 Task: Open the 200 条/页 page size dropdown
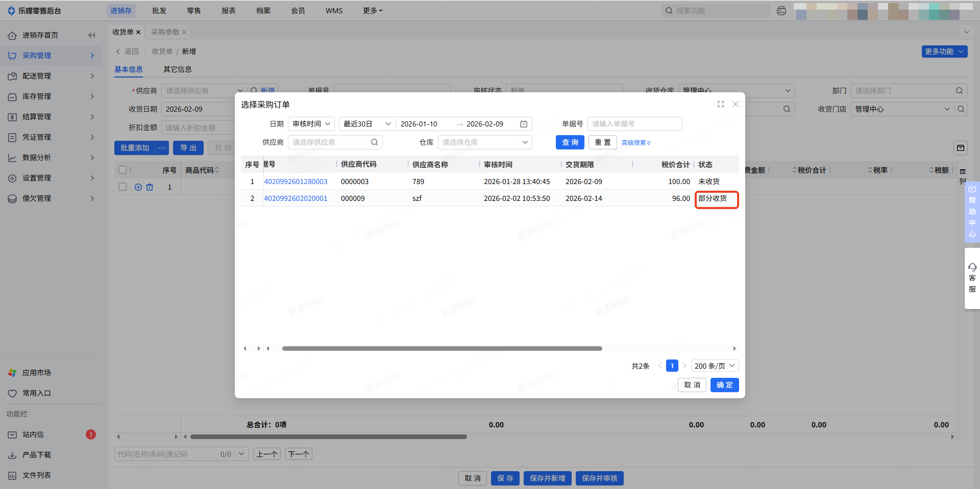[715, 366]
